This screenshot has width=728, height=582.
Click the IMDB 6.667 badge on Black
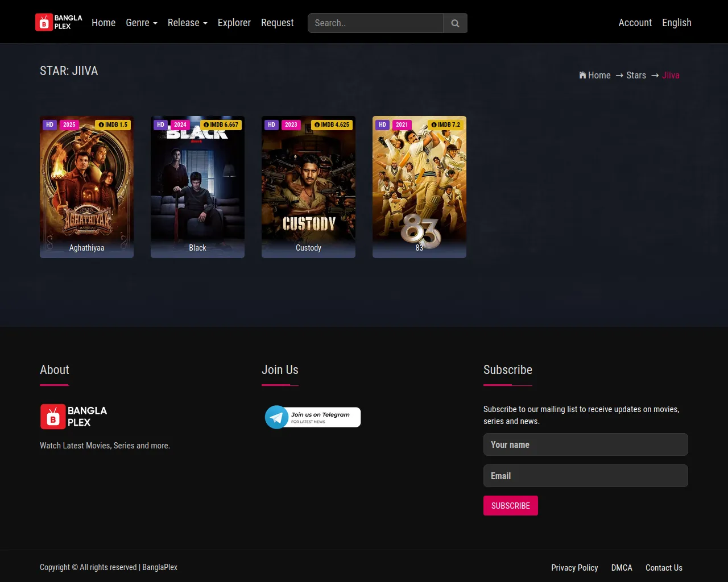(221, 124)
